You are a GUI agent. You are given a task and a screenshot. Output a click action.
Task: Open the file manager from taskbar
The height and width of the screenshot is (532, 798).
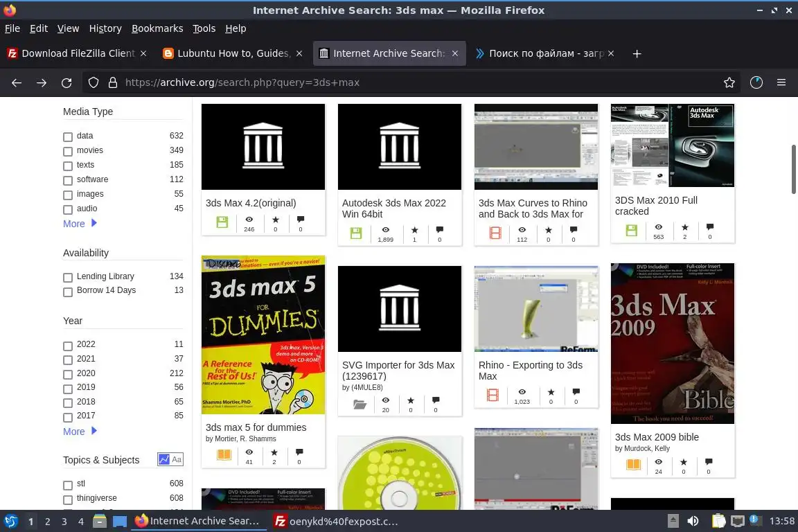coord(100,521)
